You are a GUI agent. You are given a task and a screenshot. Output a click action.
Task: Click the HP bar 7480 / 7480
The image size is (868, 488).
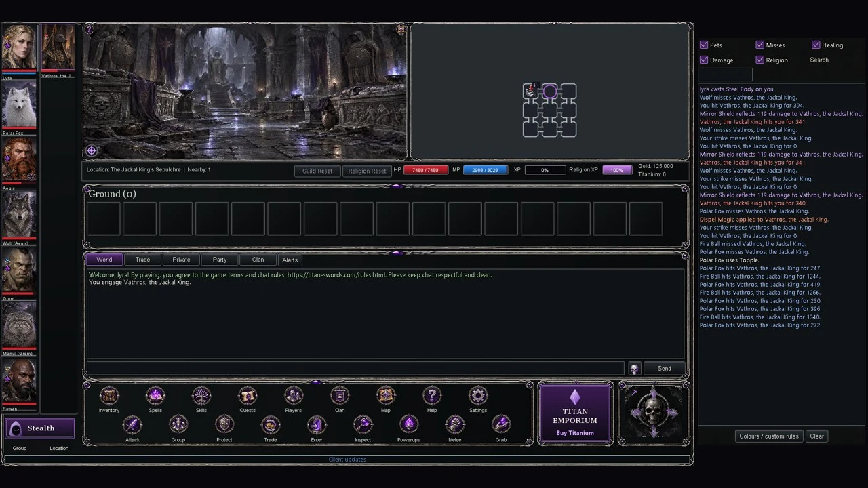click(426, 170)
